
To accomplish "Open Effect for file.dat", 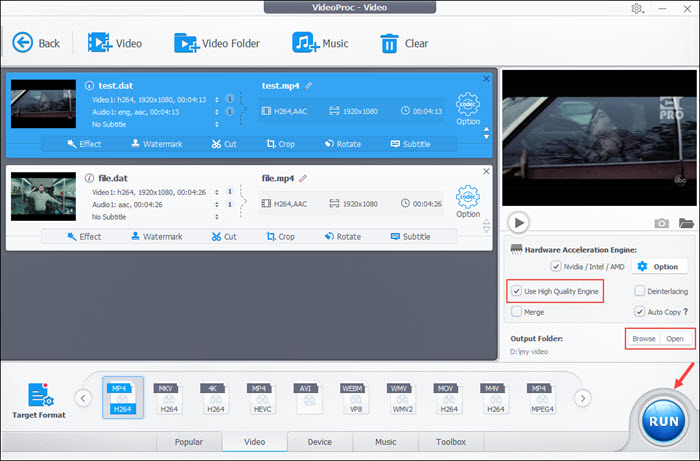I will pos(84,237).
